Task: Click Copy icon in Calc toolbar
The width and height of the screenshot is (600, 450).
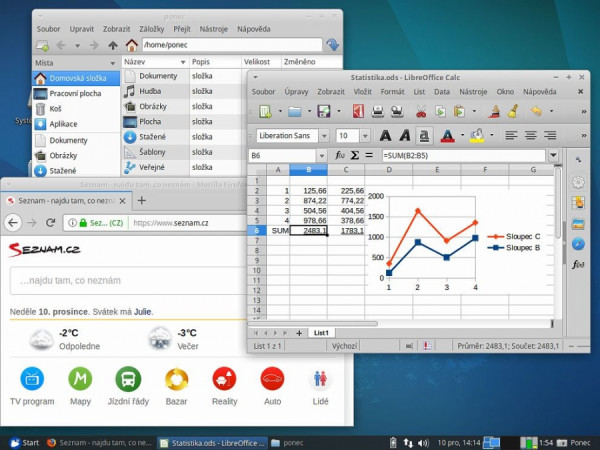Action: point(440,111)
